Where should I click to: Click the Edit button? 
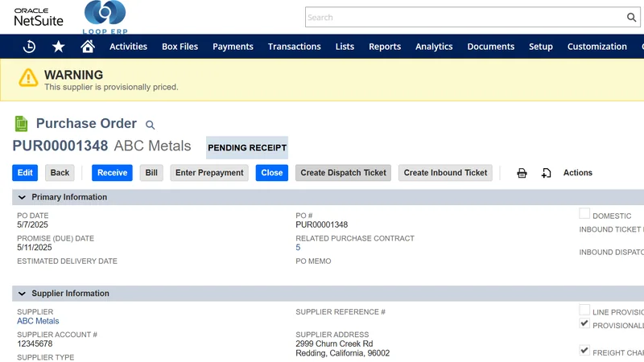pos(25,173)
